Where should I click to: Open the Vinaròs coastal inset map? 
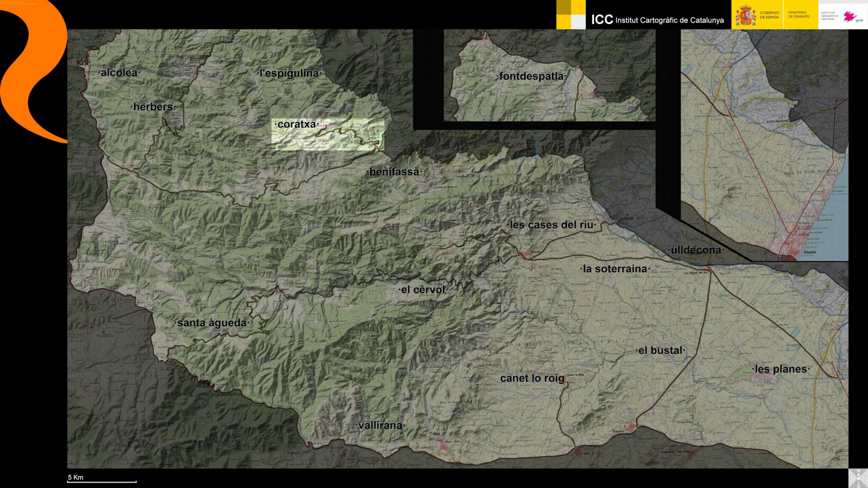[764, 145]
